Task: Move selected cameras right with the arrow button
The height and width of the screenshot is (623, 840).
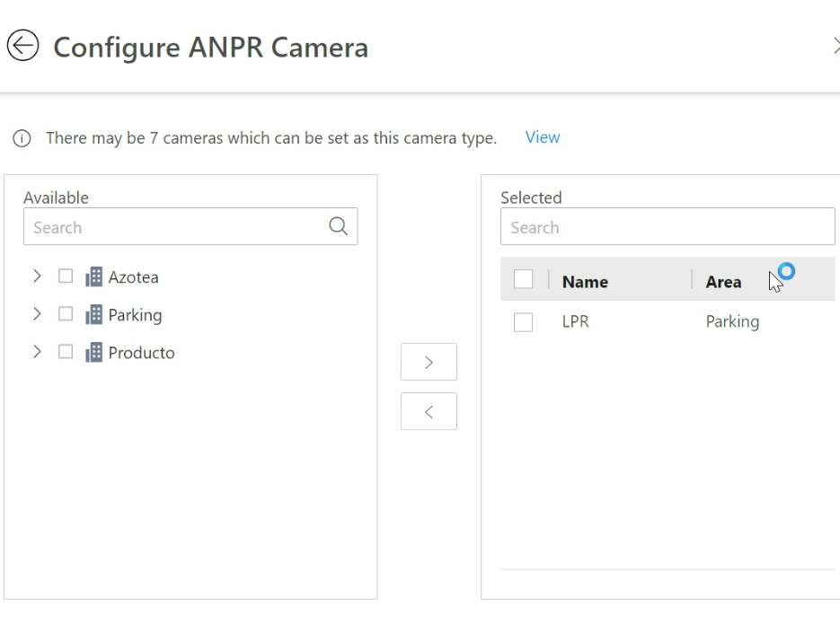Action: click(429, 362)
